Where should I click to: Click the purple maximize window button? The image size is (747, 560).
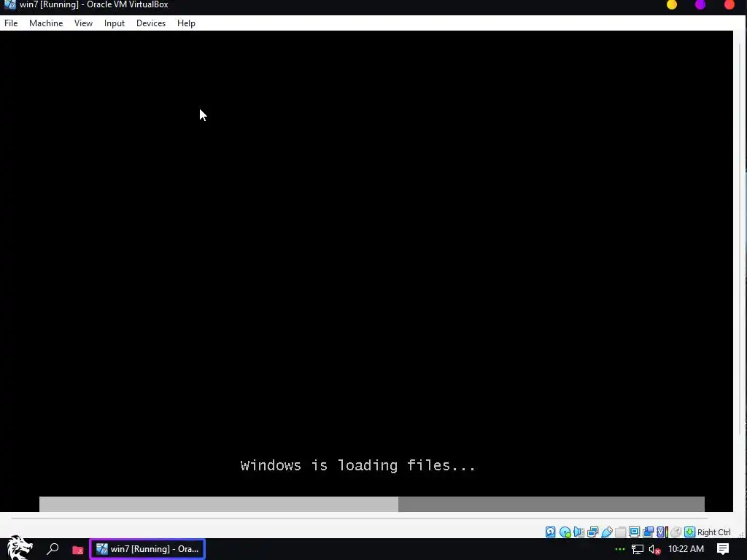tap(700, 5)
